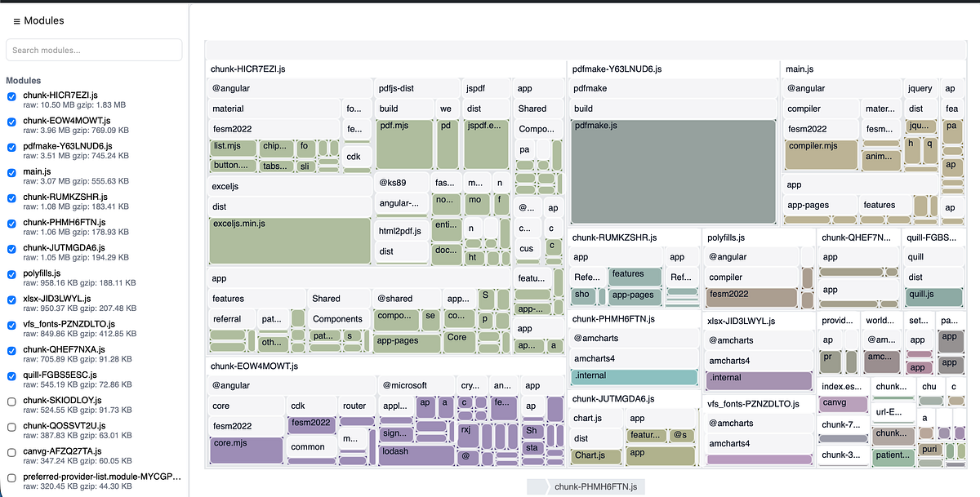Select chunk-PHMH6FTN.js label in module list
The width and height of the screenshot is (980, 497).
(65, 222)
